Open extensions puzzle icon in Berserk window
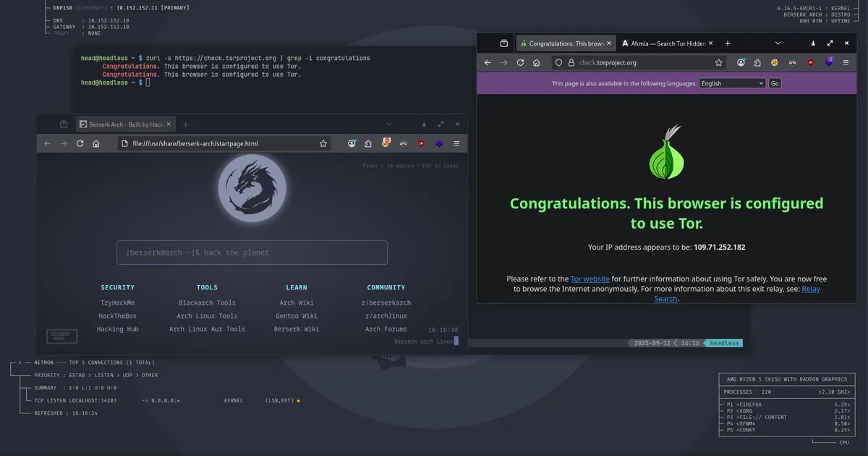868x456 pixels. pyautogui.click(x=367, y=144)
